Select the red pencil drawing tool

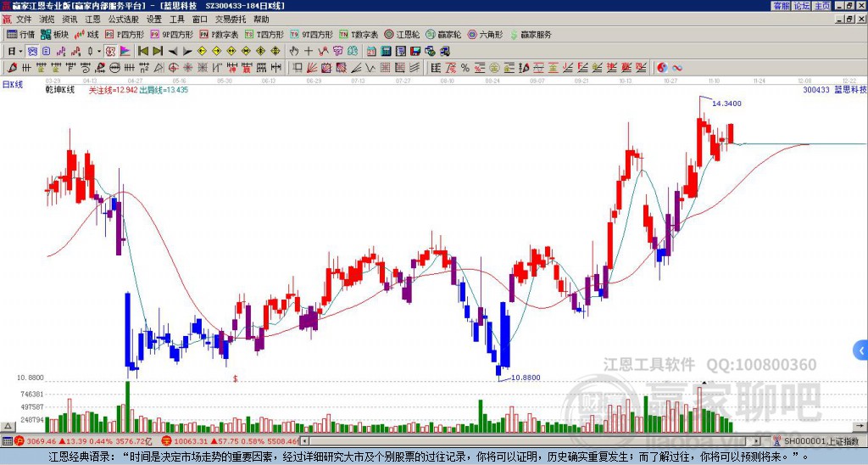(12, 68)
